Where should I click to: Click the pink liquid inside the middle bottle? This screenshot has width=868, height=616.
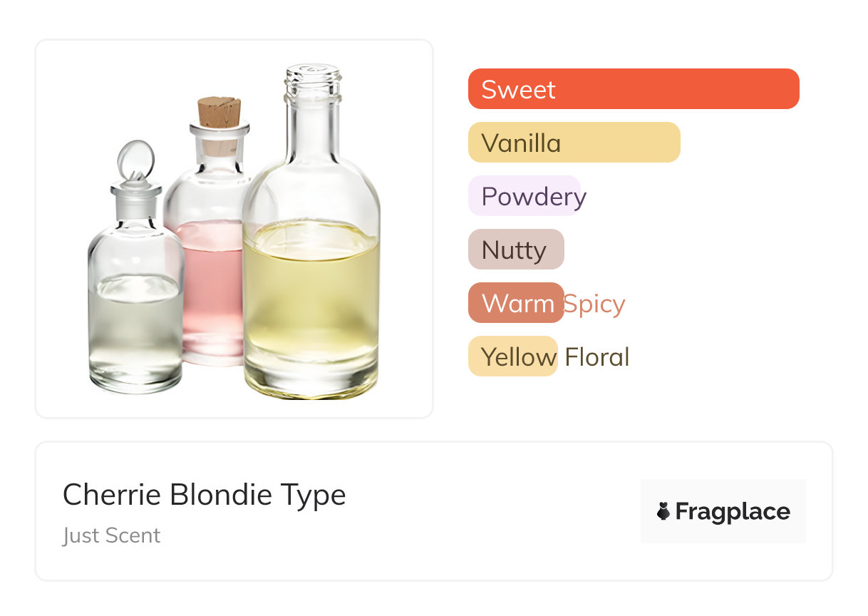pyautogui.click(x=208, y=285)
